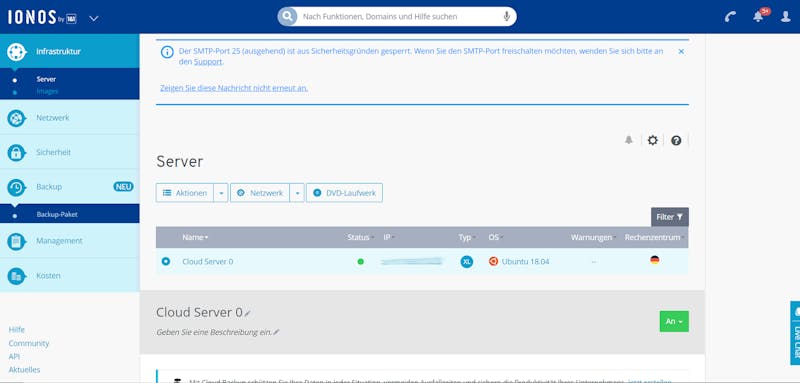This screenshot has width=800, height=383.
Task: Select Backup-Paket in the sidebar
Action: coord(57,215)
